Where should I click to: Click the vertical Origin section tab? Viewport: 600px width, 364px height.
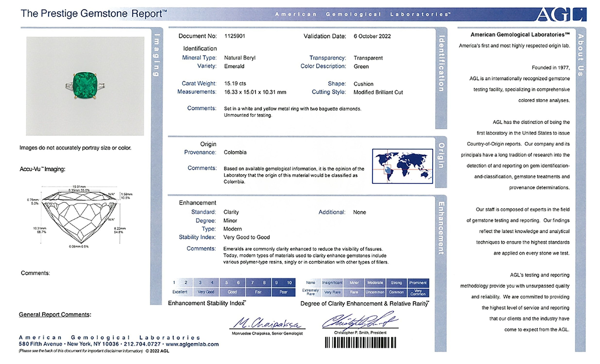[441, 156]
